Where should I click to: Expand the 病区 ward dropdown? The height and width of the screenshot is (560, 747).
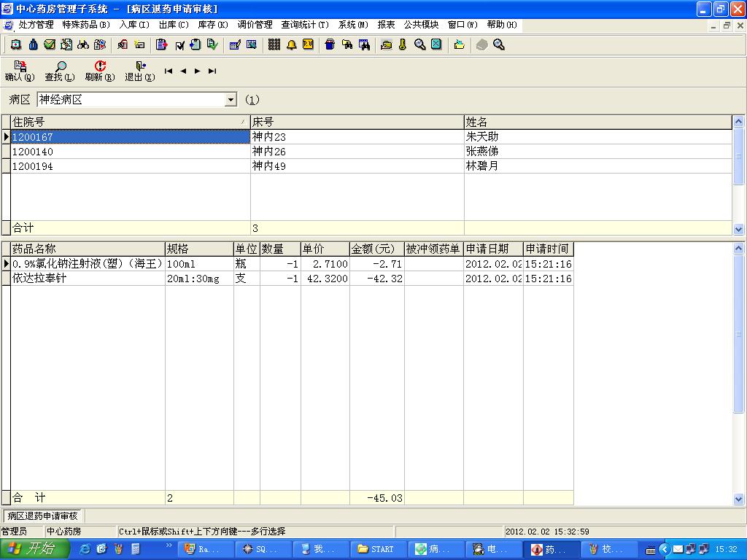[x=231, y=99]
